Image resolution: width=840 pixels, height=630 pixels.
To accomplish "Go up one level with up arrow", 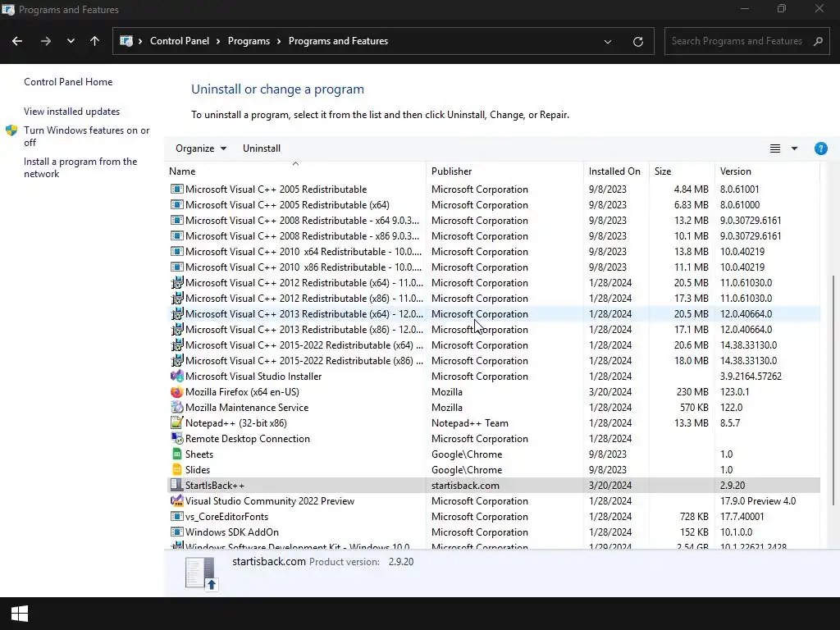I will point(95,41).
